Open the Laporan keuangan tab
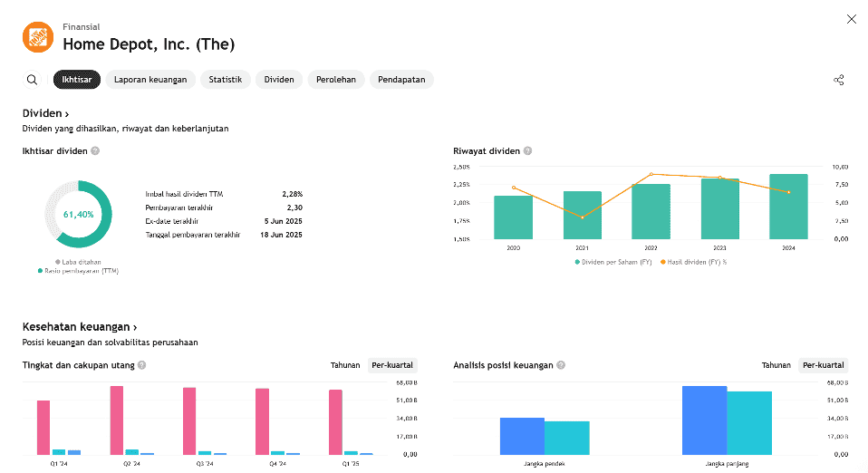 pos(150,80)
